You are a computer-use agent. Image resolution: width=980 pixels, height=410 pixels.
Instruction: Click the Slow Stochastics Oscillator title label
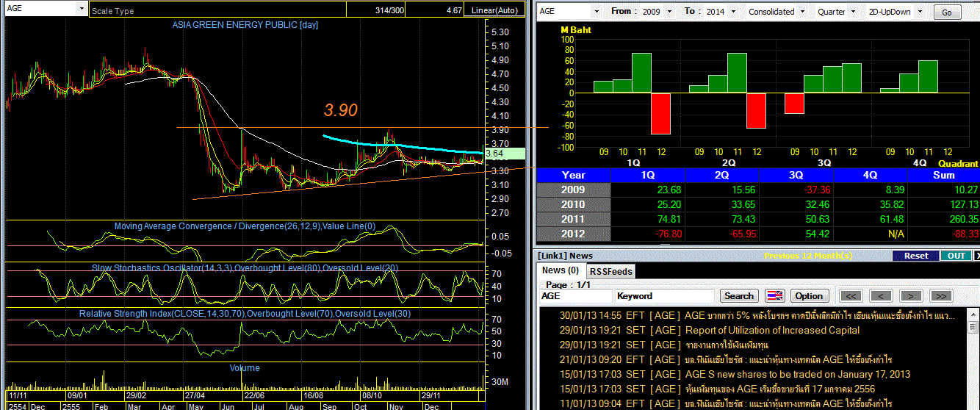point(245,268)
